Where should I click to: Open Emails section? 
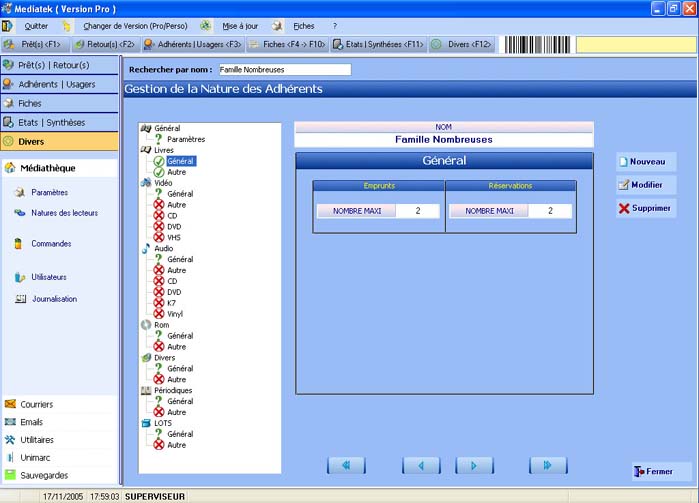coord(31,422)
